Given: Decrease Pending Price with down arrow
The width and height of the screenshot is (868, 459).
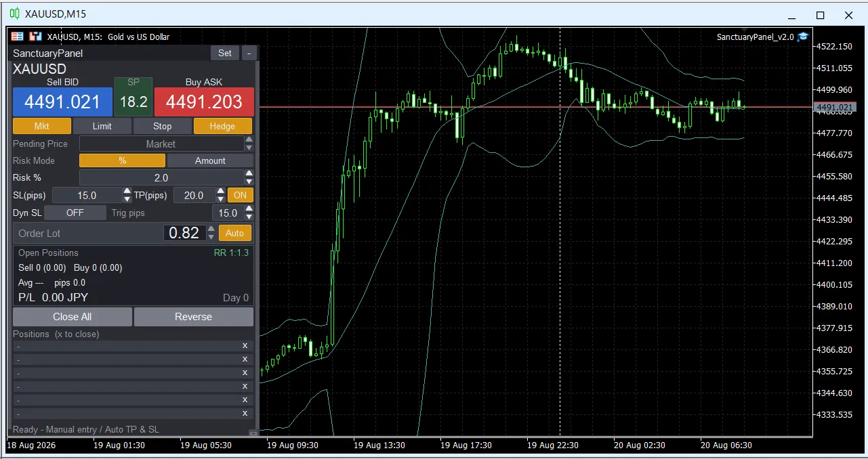Looking at the screenshot, I should tap(249, 148).
